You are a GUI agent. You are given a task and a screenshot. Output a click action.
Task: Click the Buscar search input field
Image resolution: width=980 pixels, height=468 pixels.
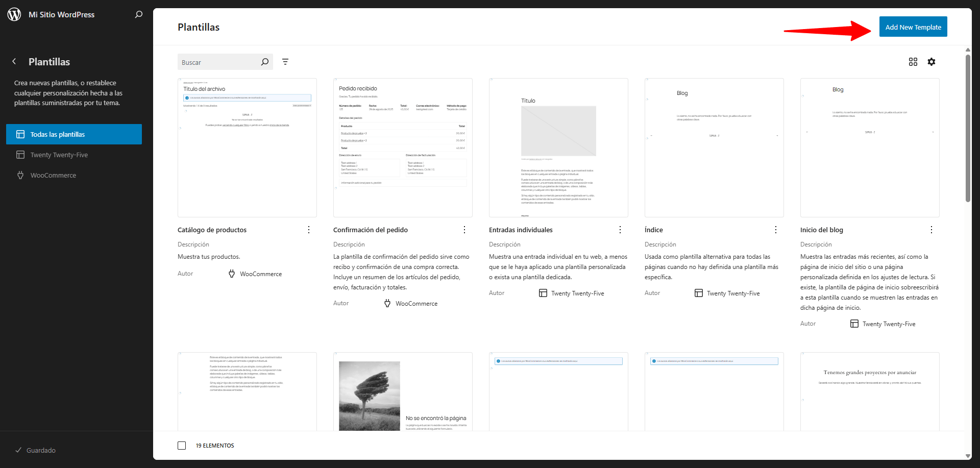coord(218,62)
